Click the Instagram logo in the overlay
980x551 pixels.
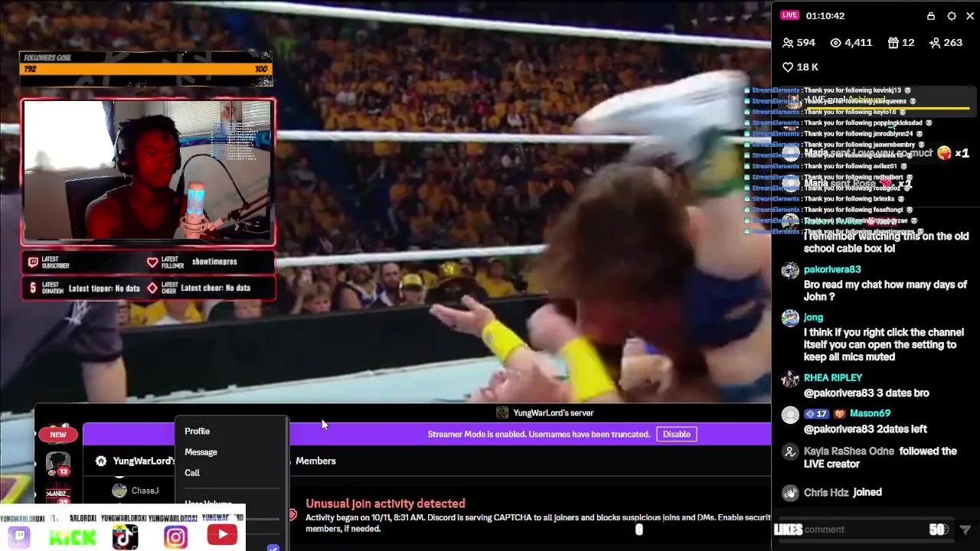[x=175, y=536]
